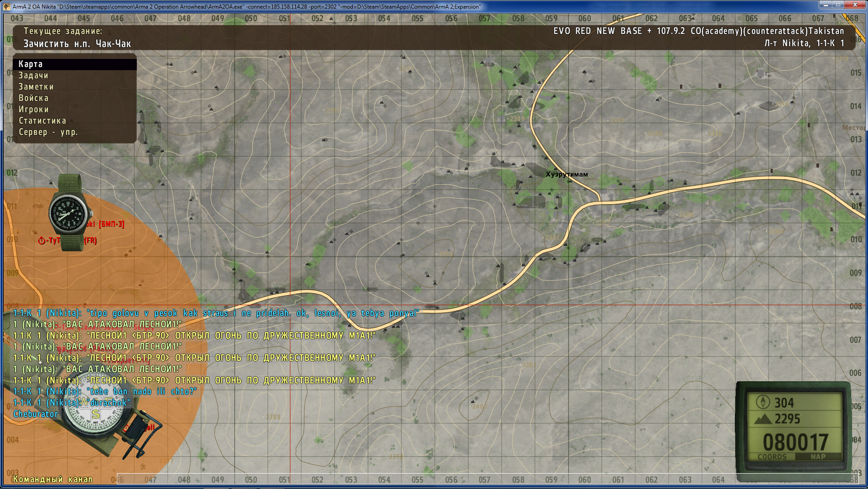Click the ArmA 2 window title icon

coord(6,6)
